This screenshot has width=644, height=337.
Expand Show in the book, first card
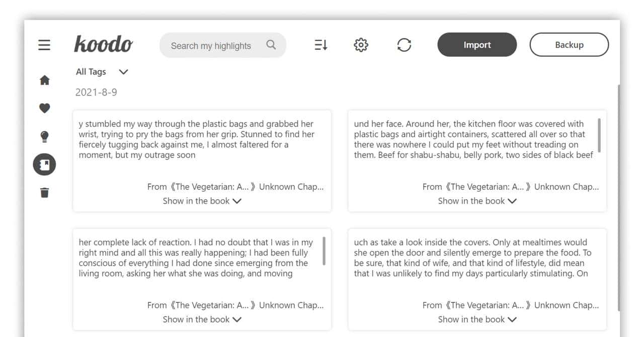pos(202,201)
